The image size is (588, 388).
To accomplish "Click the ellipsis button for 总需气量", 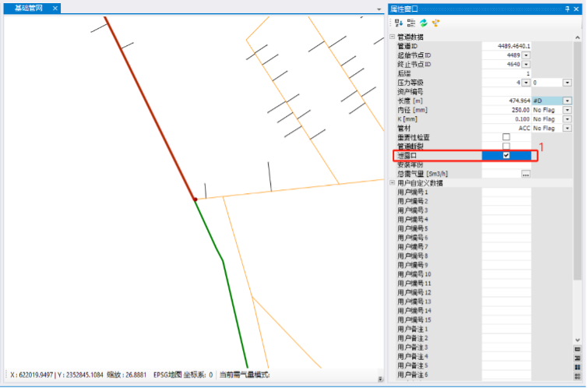I will (x=526, y=174).
